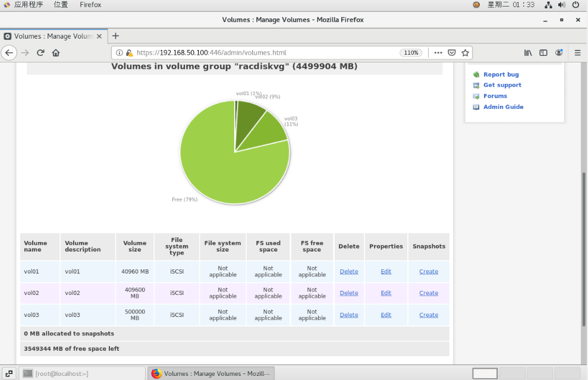Open the Forums link
Viewport: 588px width, 380px height.
495,96
